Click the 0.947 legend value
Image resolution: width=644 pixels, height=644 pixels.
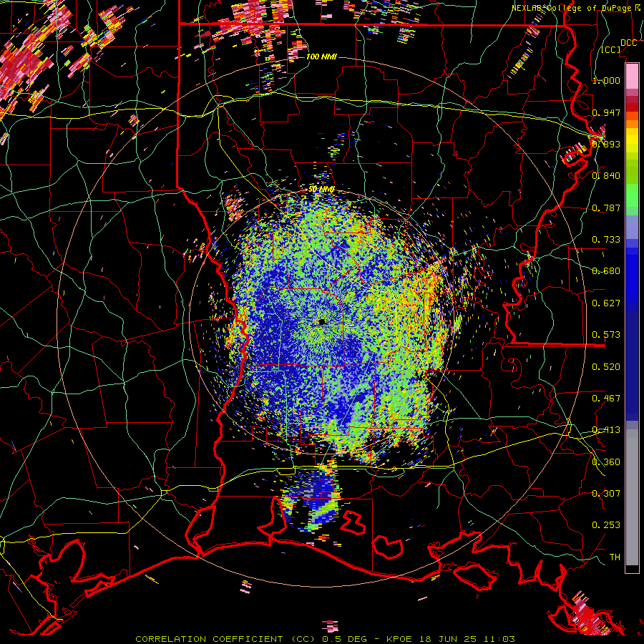[x=606, y=112]
